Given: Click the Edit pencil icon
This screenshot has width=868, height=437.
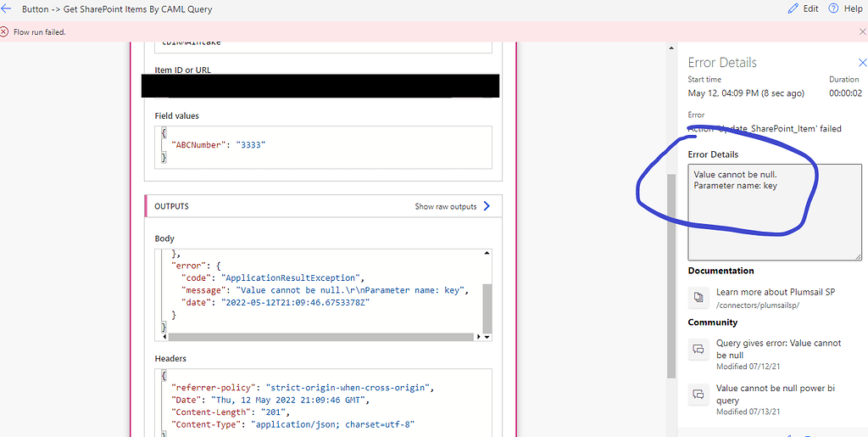Looking at the screenshot, I should (x=793, y=8).
